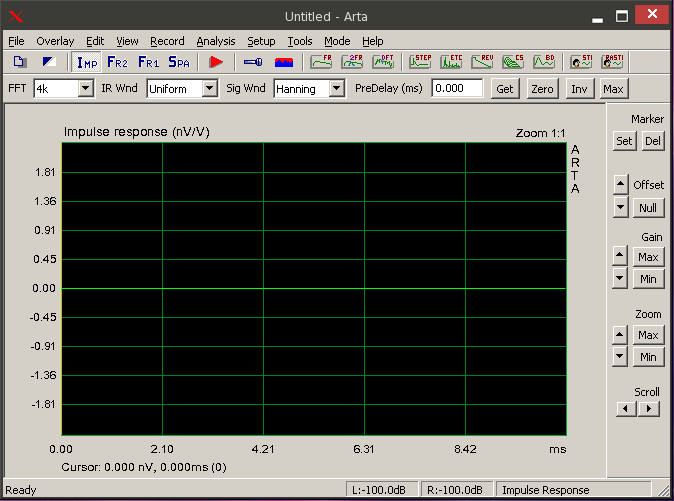Viewport: 674px width, 501px height.
Task: Decrease Zoom with the down arrow
Action: (x=619, y=356)
